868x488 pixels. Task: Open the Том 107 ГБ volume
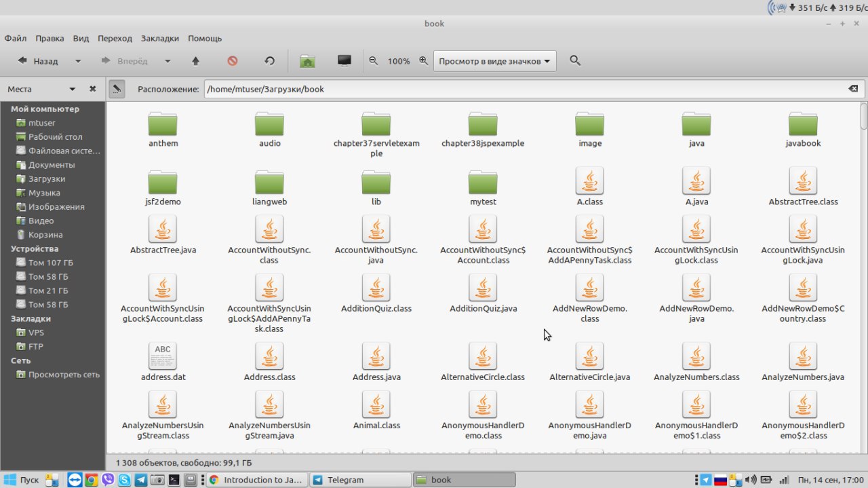(x=50, y=263)
